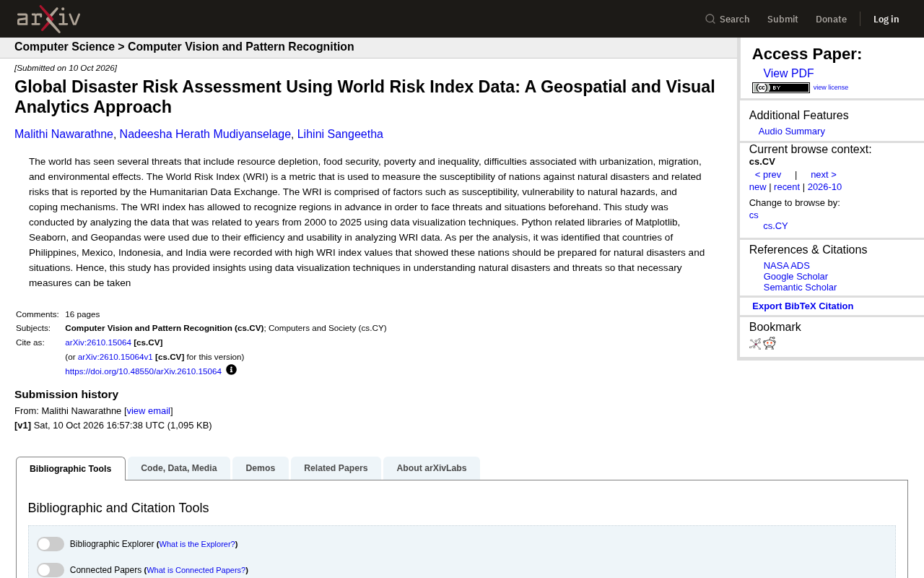Click the DOI info icon
The width and height of the screenshot is (924, 578).
(231, 370)
